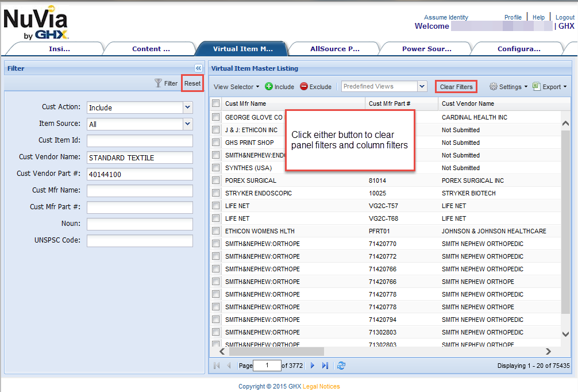Image resolution: width=578 pixels, height=392 pixels.
Task: Expand the Export dropdown arrow
Action: 565,87
